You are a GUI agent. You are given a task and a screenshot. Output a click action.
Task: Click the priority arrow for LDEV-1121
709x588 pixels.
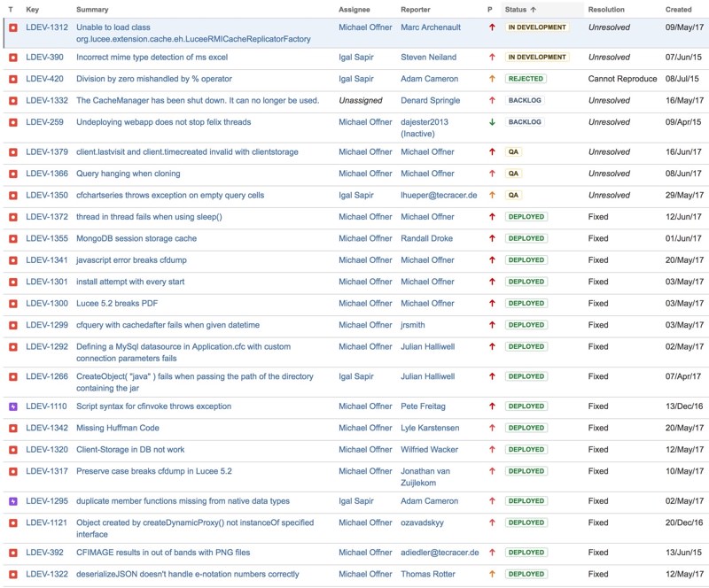coord(492,522)
